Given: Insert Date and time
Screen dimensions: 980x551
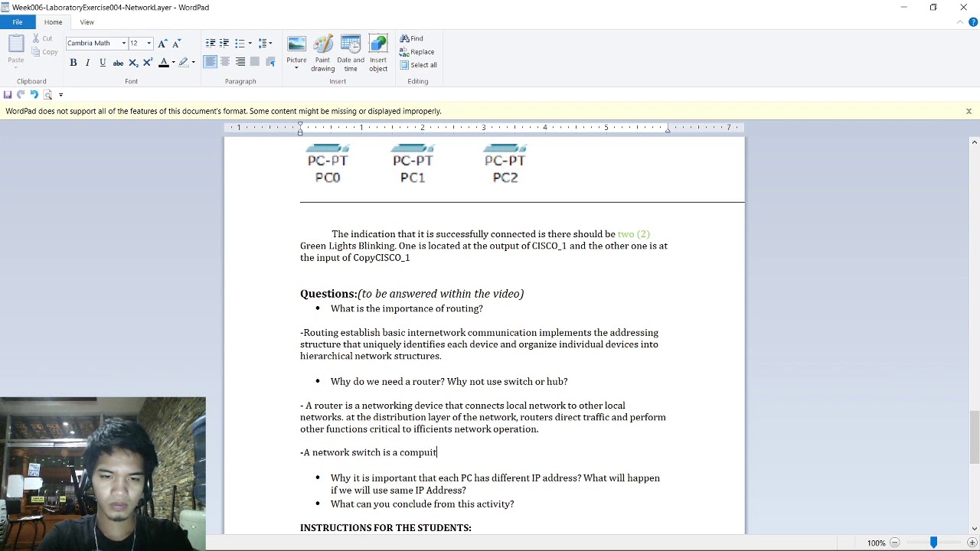Looking at the screenshot, I should click(x=351, y=54).
